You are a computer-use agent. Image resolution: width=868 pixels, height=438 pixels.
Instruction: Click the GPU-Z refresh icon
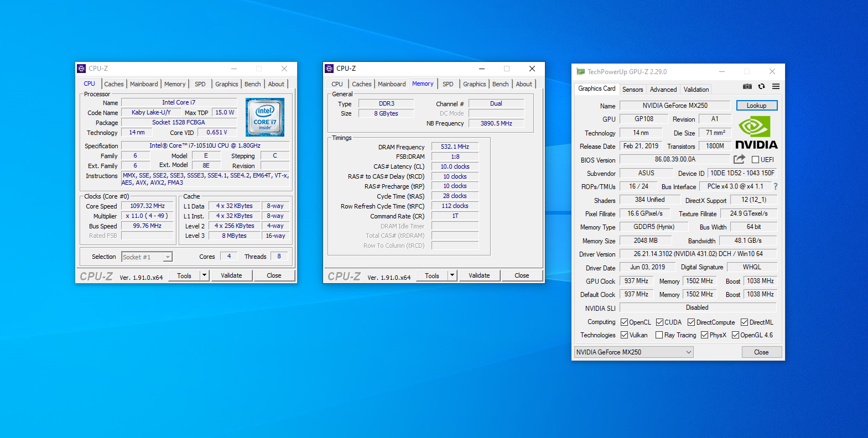[761, 86]
